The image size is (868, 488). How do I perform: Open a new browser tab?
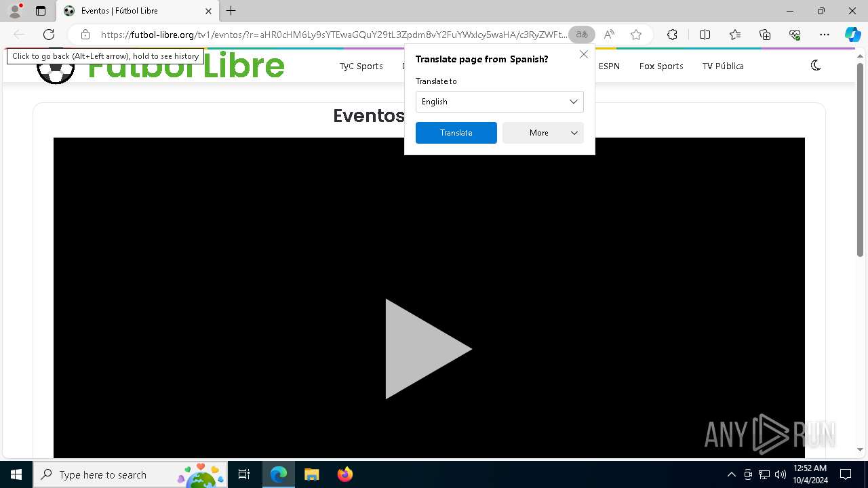pos(231,11)
